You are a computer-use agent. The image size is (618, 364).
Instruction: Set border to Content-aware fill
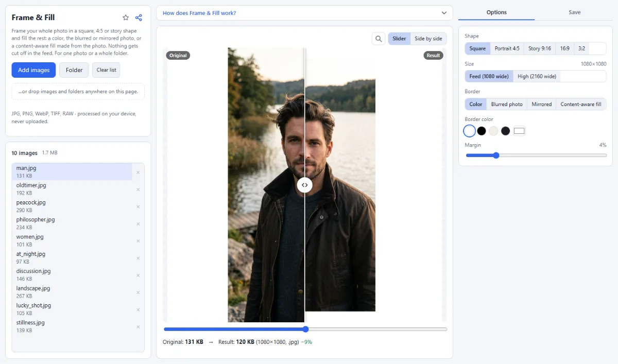581,104
